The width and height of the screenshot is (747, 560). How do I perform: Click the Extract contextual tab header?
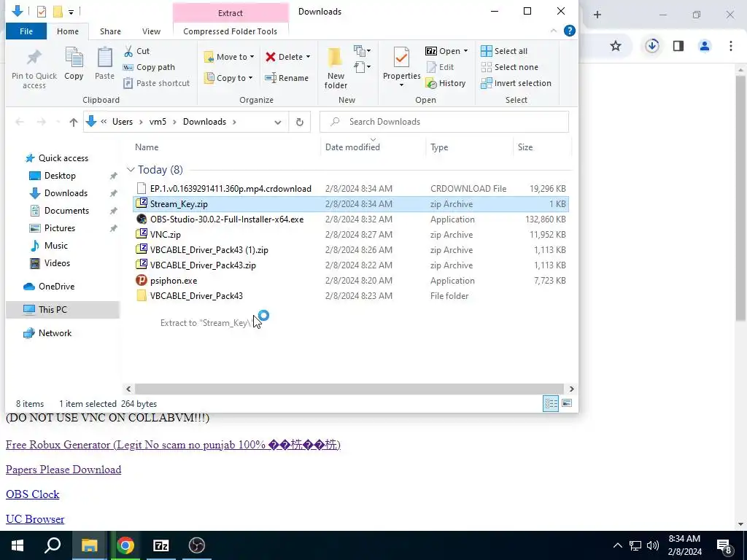pyautogui.click(x=230, y=13)
